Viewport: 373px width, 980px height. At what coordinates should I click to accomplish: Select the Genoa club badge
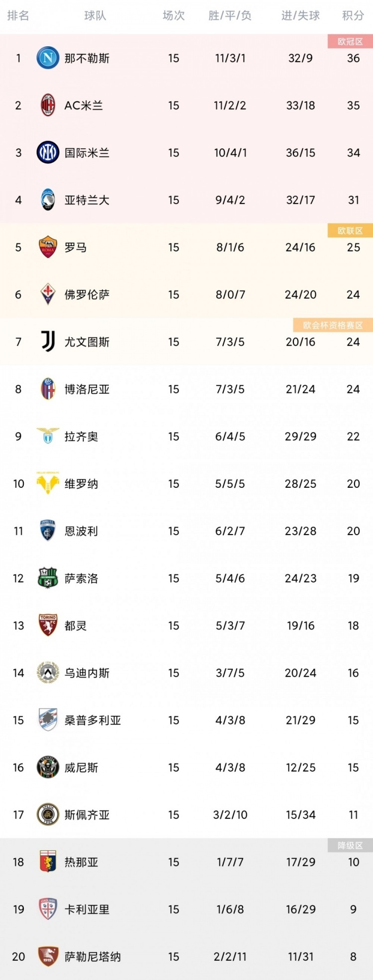[x=48, y=862]
